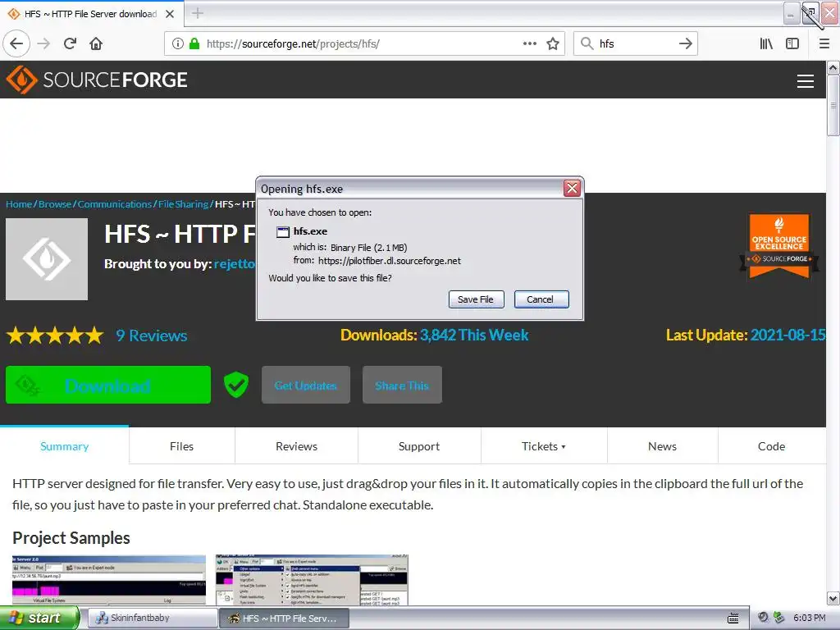840x630 pixels.
Task: Open the Windows start menu
Action: click(39, 618)
